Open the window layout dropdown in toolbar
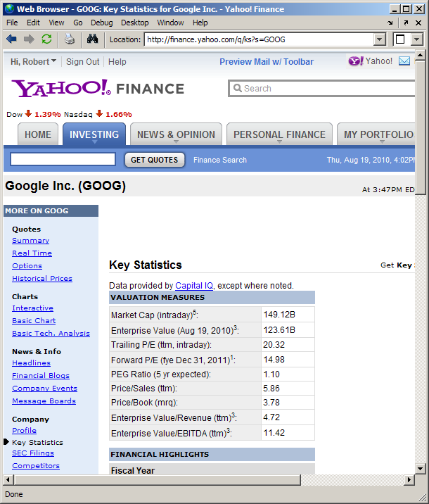Image resolution: width=429 pixels, height=504 pixels. [x=416, y=39]
